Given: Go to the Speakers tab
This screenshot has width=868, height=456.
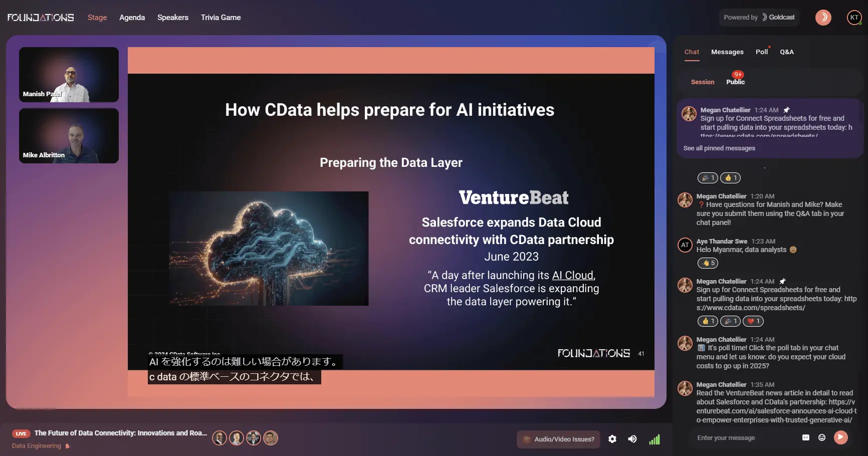Looking at the screenshot, I should point(173,18).
